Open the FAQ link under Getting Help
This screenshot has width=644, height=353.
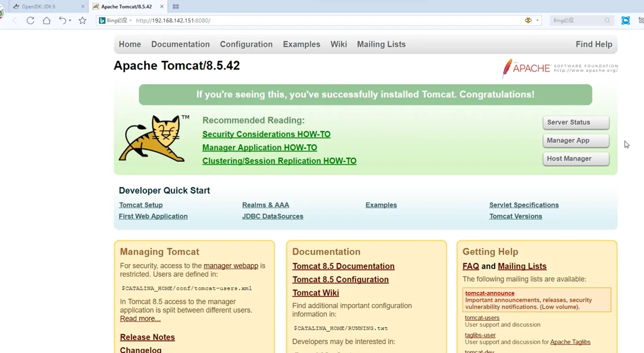(471, 266)
